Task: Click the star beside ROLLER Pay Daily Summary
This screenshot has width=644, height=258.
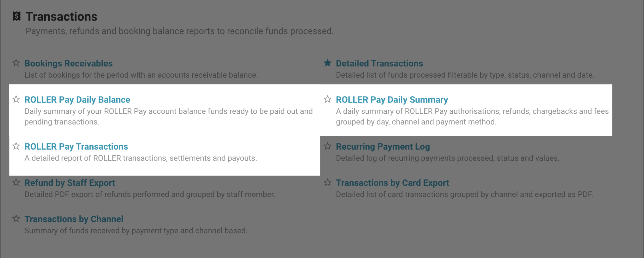Action: coord(328,100)
